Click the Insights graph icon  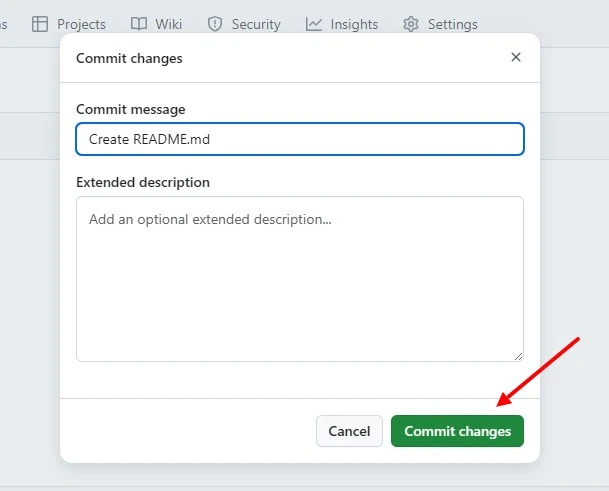(x=313, y=24)
